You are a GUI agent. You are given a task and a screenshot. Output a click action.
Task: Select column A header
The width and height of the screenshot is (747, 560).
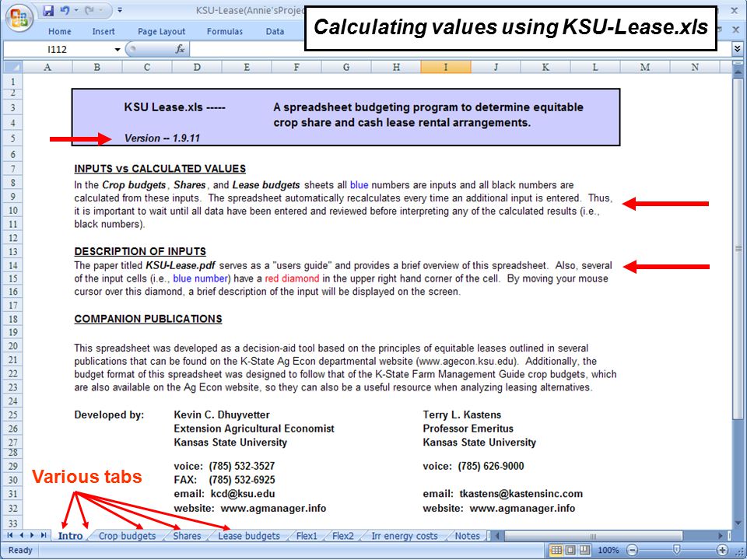coord(47,67)
